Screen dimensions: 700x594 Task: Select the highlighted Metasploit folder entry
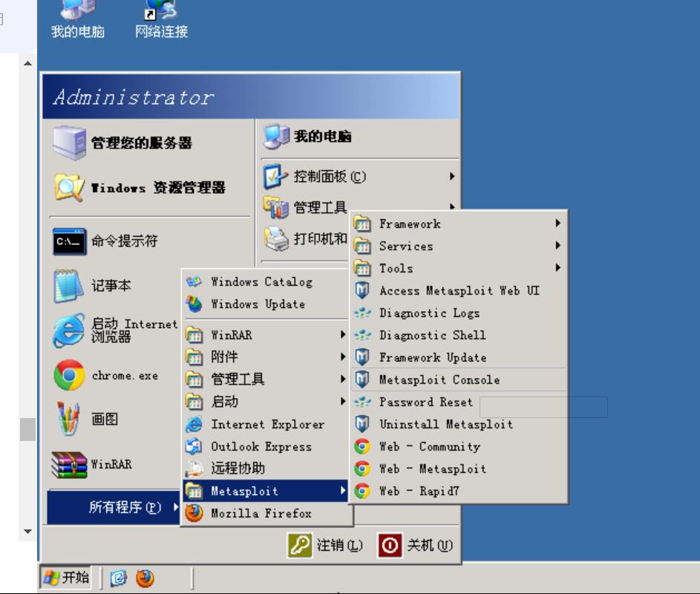pyautogui.click(x=265, y=491)
